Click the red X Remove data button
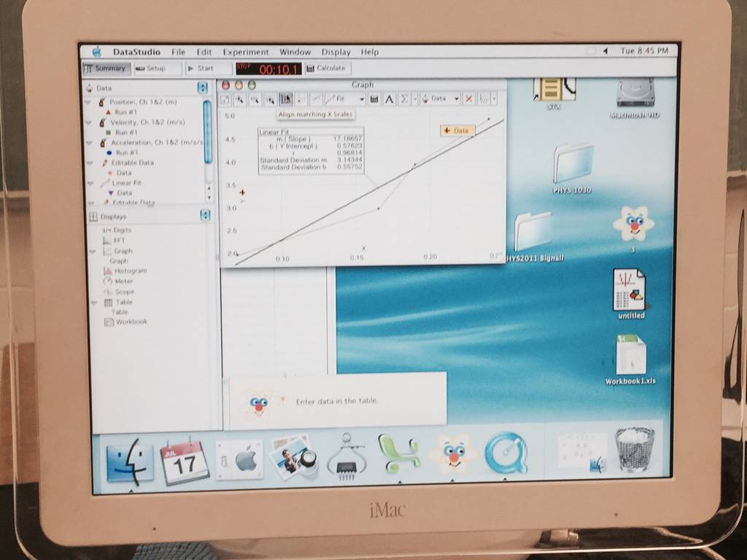The height and width of the screenshot is (560, 747). point(469,99)
